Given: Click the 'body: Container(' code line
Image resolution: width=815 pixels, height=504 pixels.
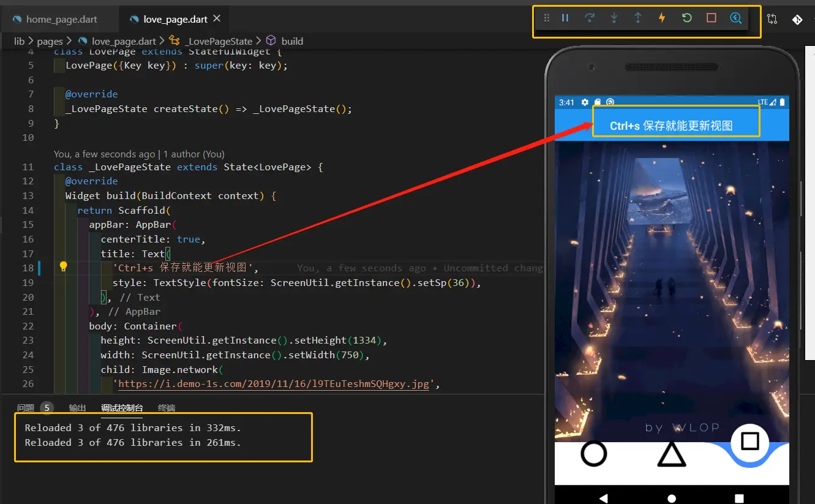Looking at the screenshot, I should [136, 326].
